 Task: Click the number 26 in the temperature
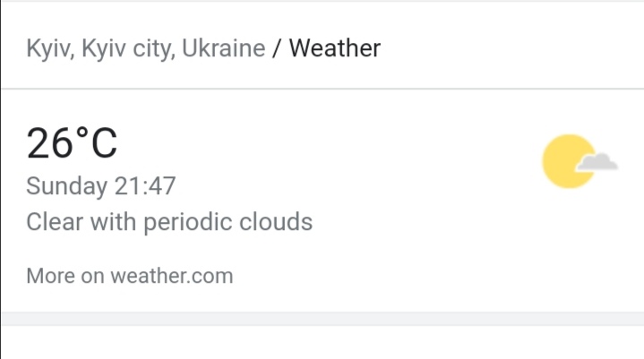click(49, 143)
